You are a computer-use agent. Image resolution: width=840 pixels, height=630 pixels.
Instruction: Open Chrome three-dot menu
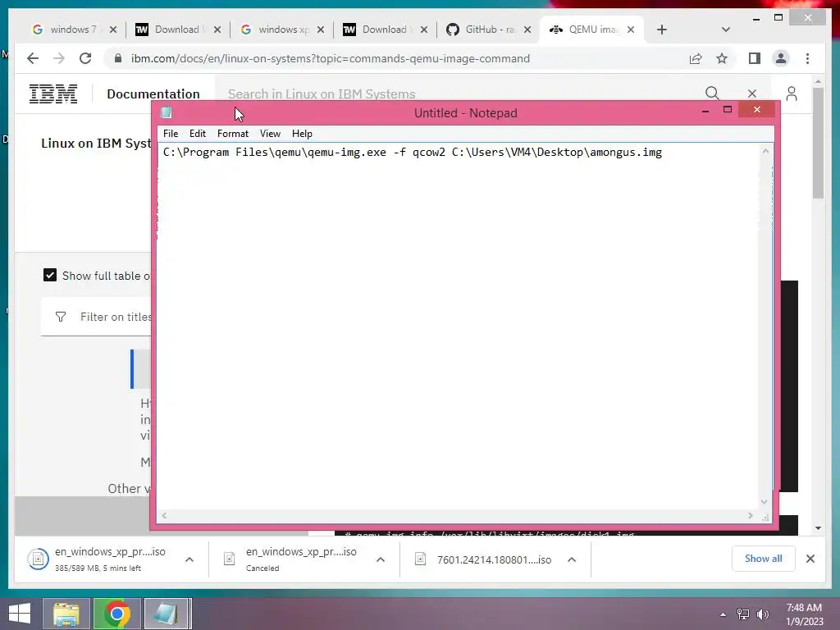click(x=807, y=58)
